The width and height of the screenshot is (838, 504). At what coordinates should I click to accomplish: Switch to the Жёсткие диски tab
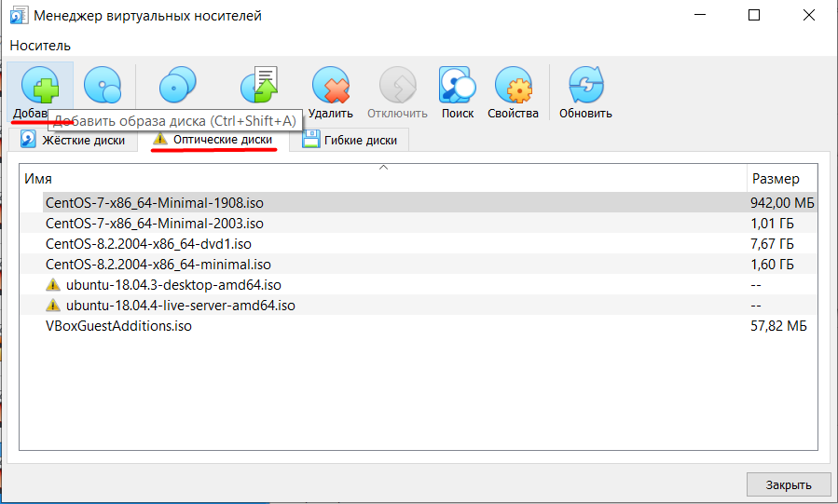click(73, 141)
